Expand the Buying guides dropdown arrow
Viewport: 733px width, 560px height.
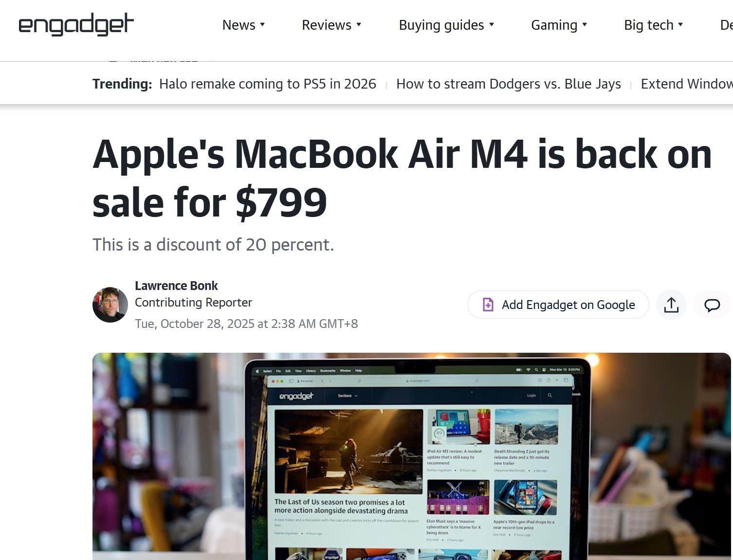[x=492, y=24]
